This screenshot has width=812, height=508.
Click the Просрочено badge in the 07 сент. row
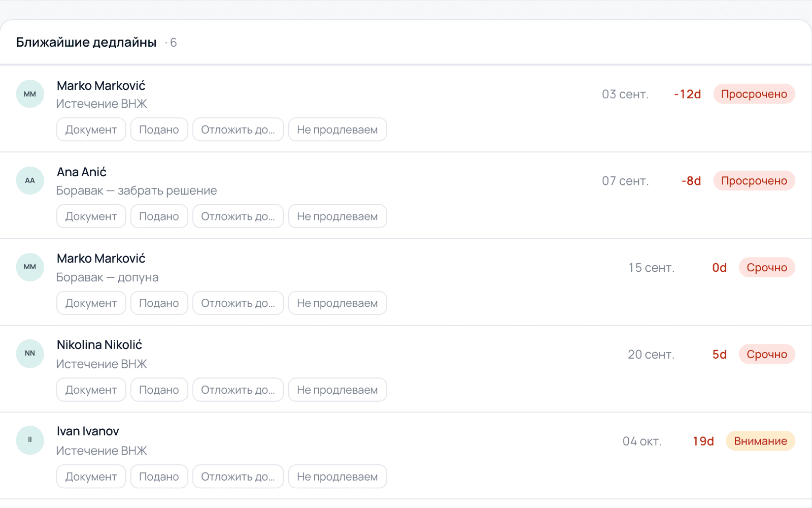pos(754,181)
